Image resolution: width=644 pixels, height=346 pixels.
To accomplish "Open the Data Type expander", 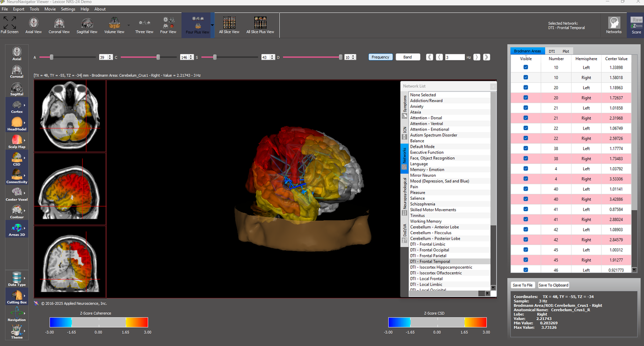I will (x=25, y=279).
